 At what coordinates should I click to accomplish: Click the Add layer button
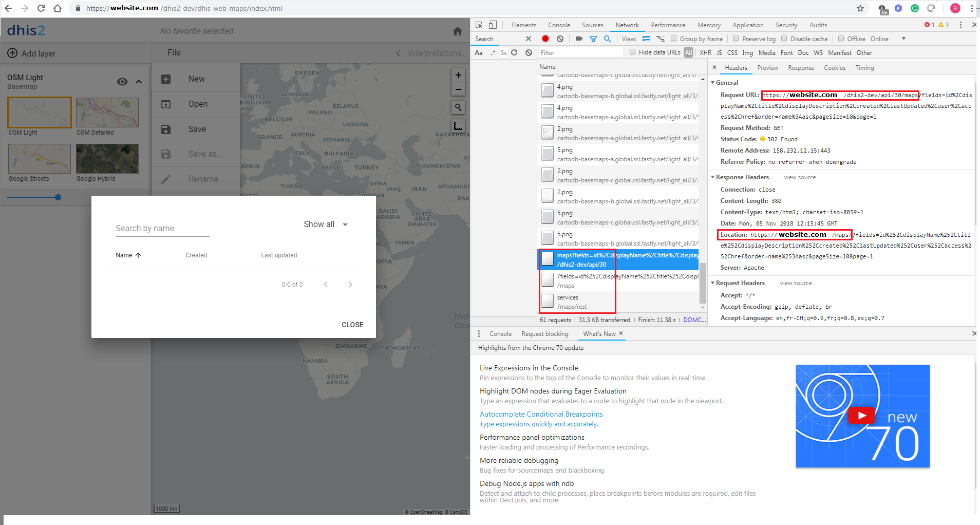(x=31, y=53)
